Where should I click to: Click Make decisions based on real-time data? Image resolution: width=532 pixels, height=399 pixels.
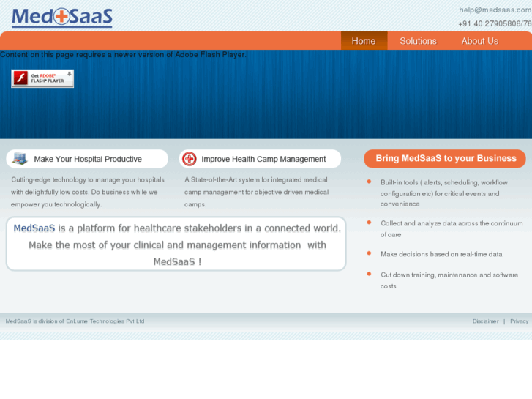[441, 254]
